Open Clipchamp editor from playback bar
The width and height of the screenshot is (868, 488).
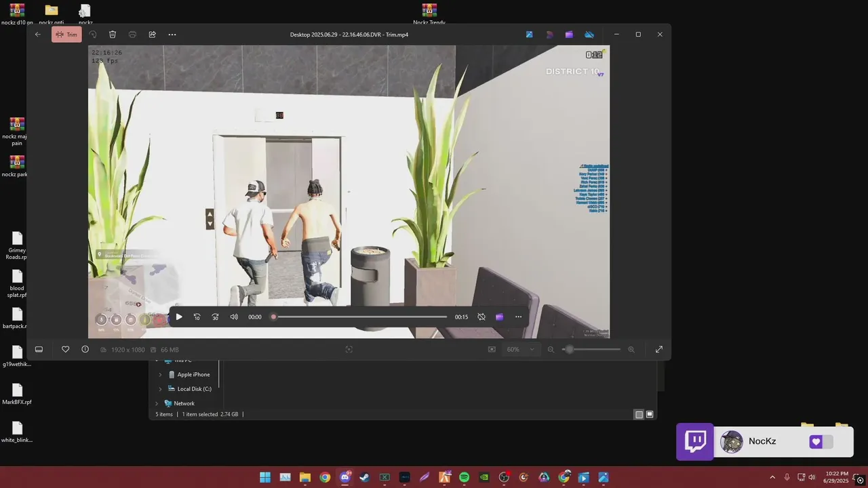pyautogui.click(x=500, y=317)
